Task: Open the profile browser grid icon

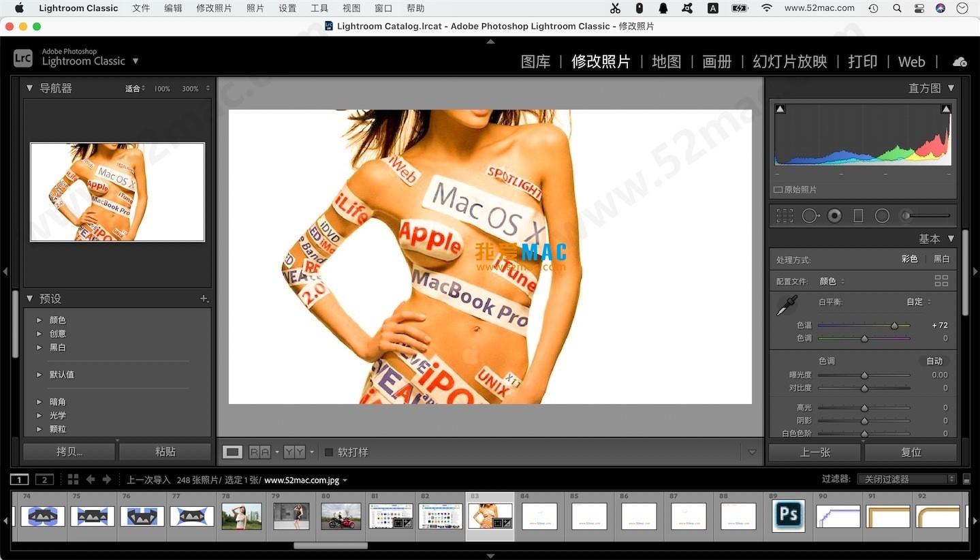Action: coord(941,281)
